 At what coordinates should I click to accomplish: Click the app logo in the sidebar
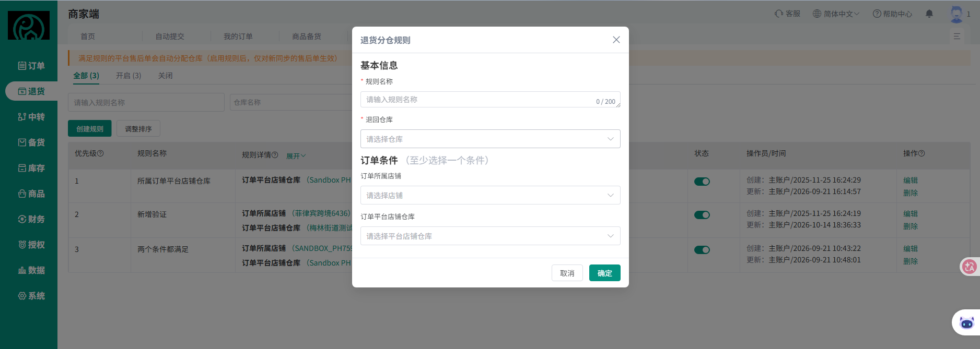point(29,26)
